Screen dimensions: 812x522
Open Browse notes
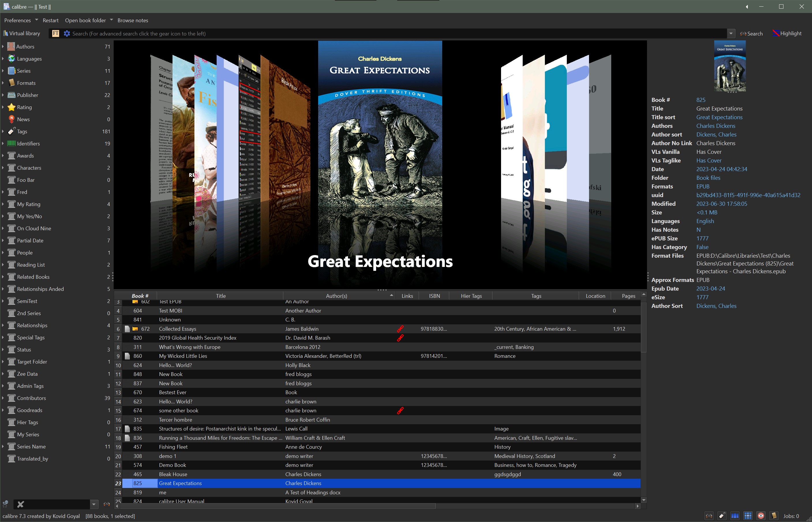133,20
